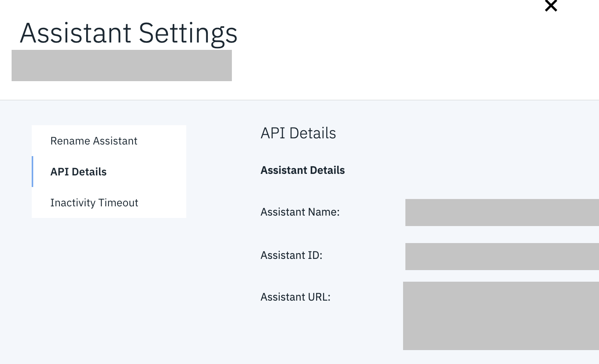599x364 pixels.
Task: Click the Assistant ID value field
Action: (x=502, y=257)
